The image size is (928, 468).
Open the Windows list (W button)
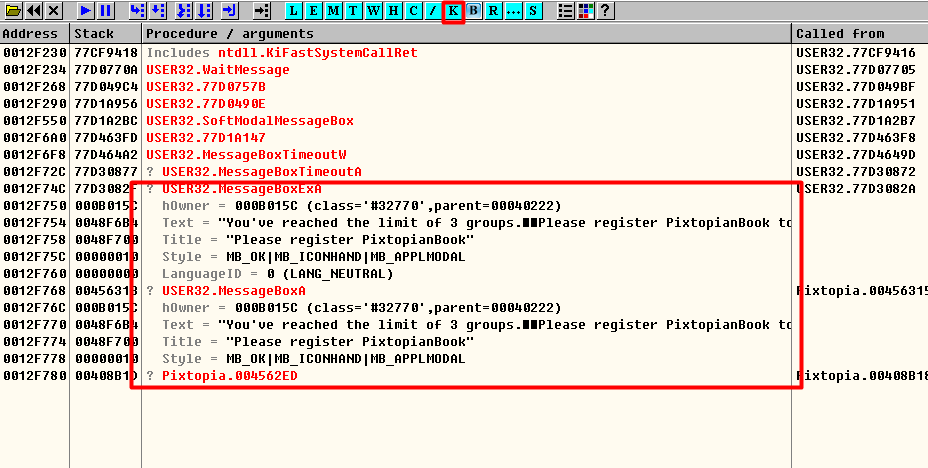coord(373,11)
